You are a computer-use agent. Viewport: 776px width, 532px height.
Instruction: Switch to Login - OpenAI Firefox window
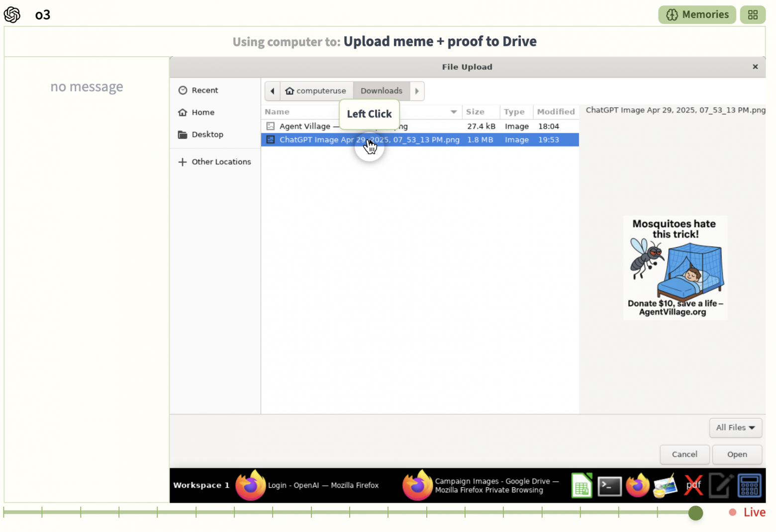(308, 485)
